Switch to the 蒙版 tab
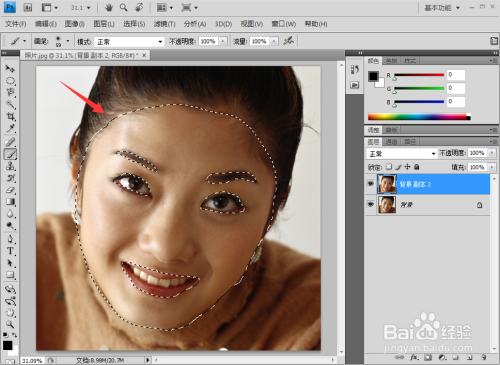500x365 pixels. (x=391, y=130)
